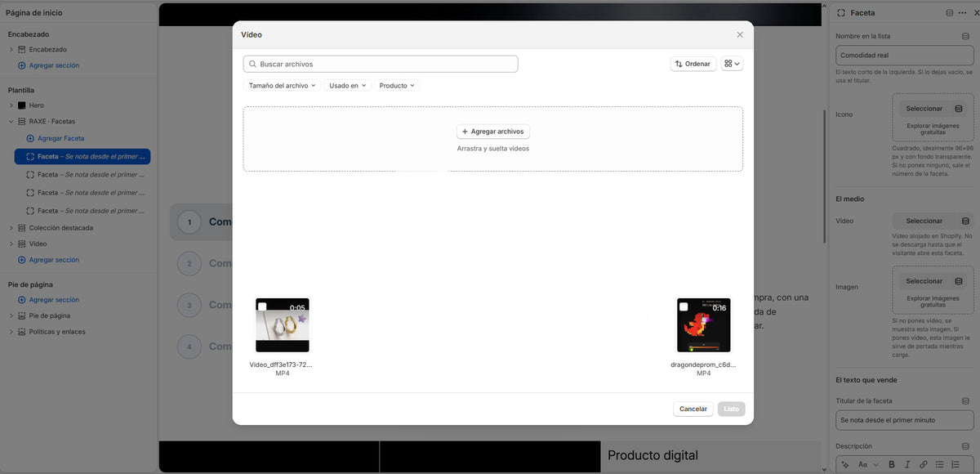
Task: Click the Faceta block icon in the panel header
Action: click(x=842, y=13)
